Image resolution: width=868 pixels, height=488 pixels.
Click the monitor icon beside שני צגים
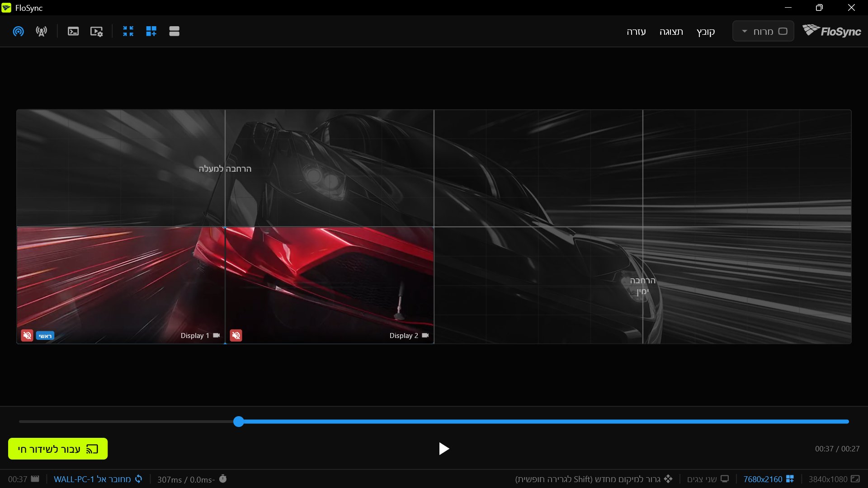click(725, 479)
